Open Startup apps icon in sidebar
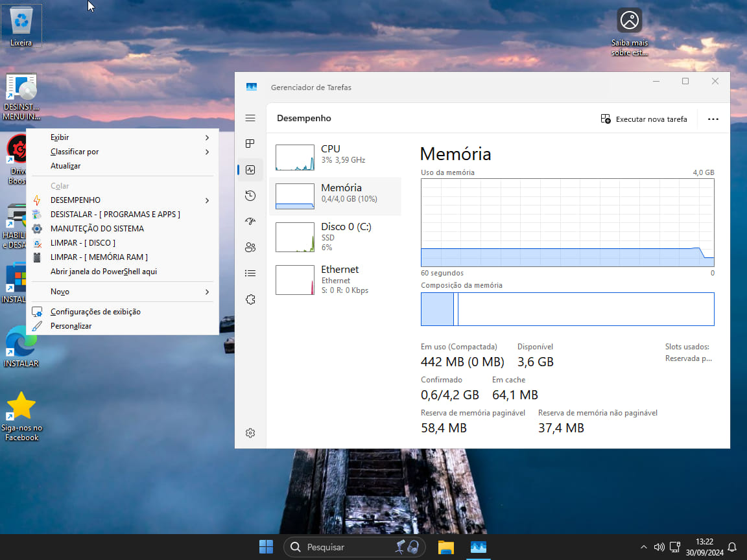This screenshot has width=747, height=560. tap(250, 222)
